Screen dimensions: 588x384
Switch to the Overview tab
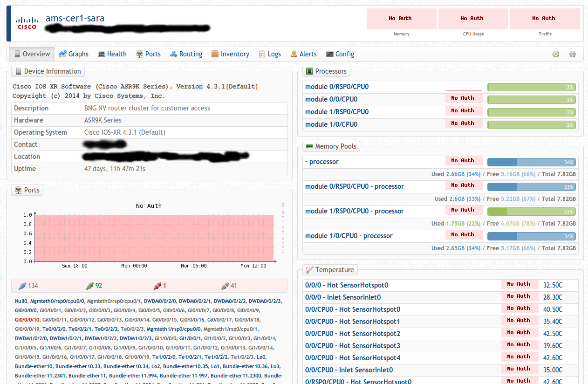32,54
